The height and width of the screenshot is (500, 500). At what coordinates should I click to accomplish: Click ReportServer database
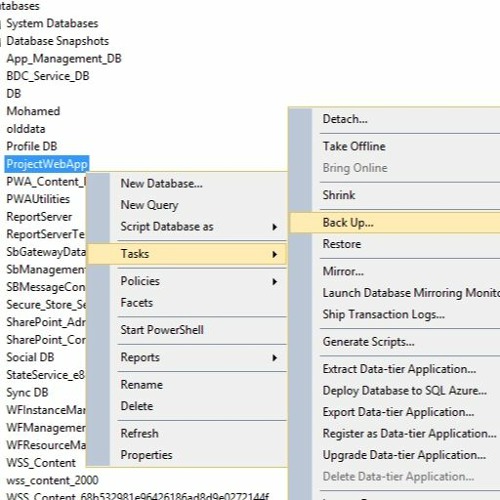[x=39, y=217]
